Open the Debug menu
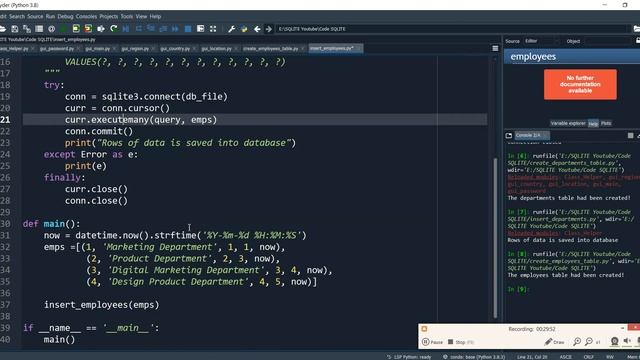640x360 pixels. point(65,16)
